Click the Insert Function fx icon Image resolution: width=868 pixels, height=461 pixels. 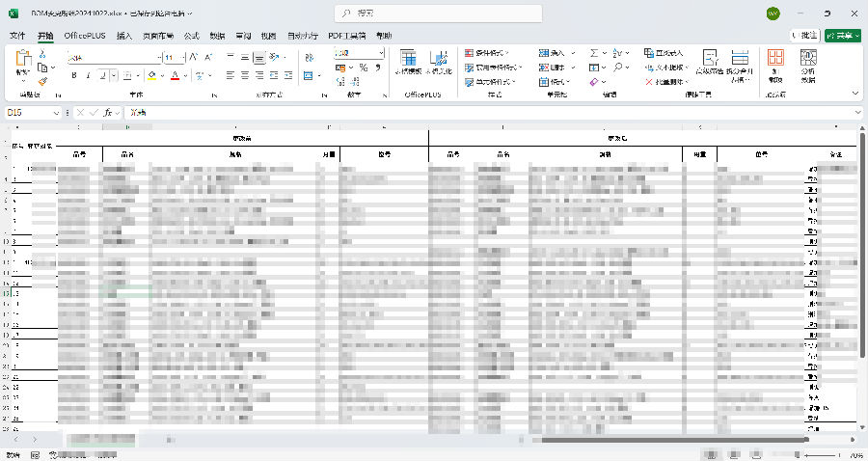(110, 113)
